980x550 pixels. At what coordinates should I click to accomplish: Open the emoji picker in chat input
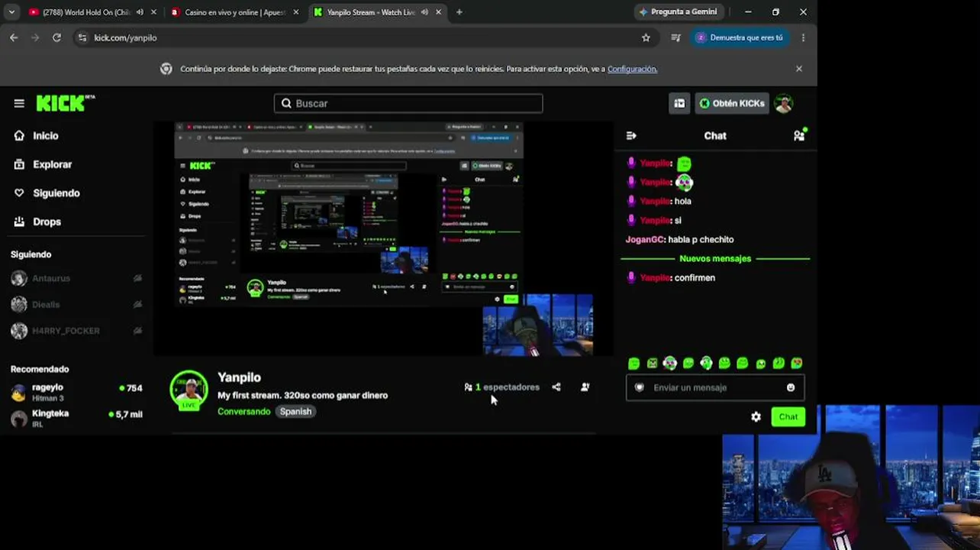[791, 387]
